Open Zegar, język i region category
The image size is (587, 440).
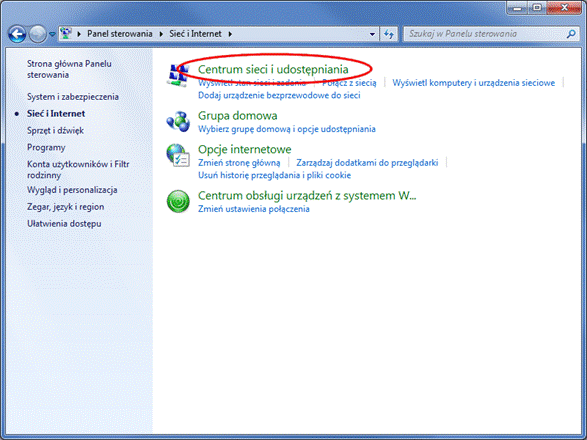(x=66, y=207)
